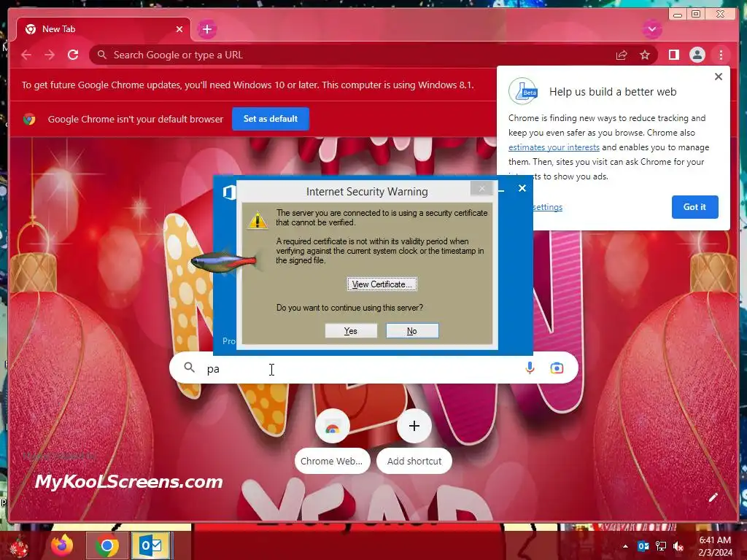Click View Certificate button
This screenshot has height=560, width=747.
point(382,284)
